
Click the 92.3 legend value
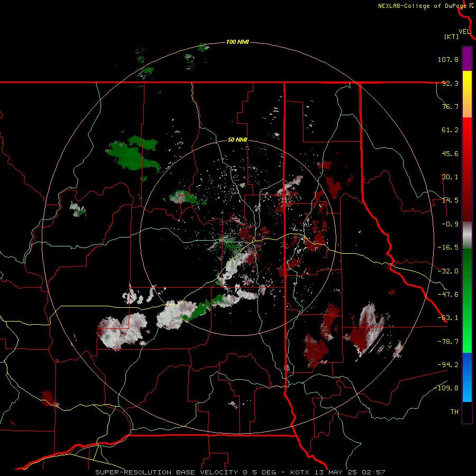450,83
